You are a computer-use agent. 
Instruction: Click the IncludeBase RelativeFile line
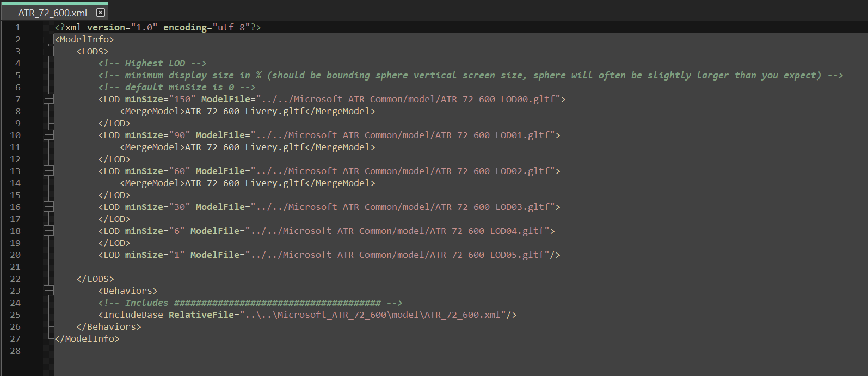[x=307, y=315]
